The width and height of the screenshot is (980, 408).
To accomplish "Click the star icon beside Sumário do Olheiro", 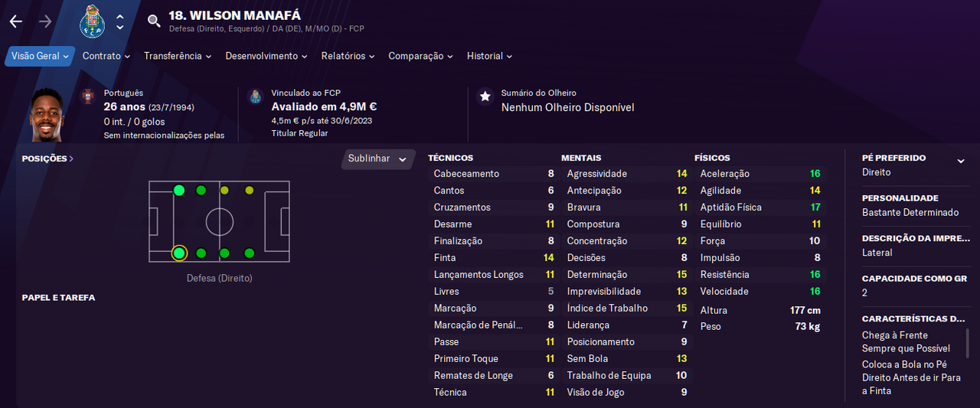I will tap(485, 96).
